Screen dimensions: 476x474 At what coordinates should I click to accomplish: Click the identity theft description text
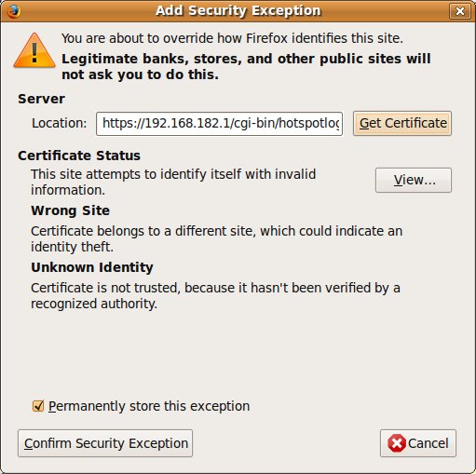pos(217,239)
